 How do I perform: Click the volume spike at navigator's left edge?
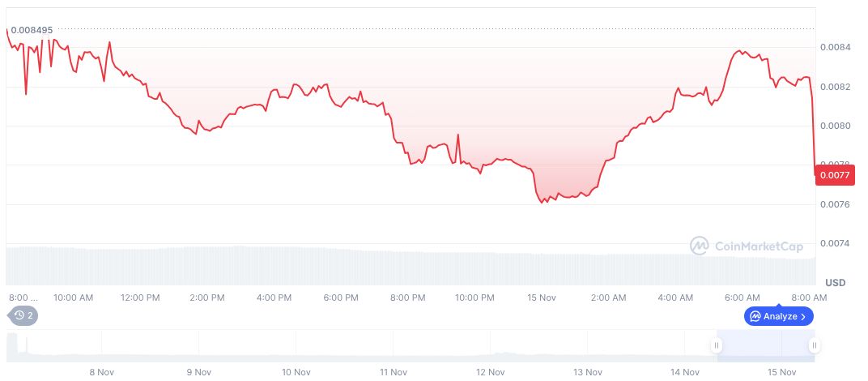[26, 346]
